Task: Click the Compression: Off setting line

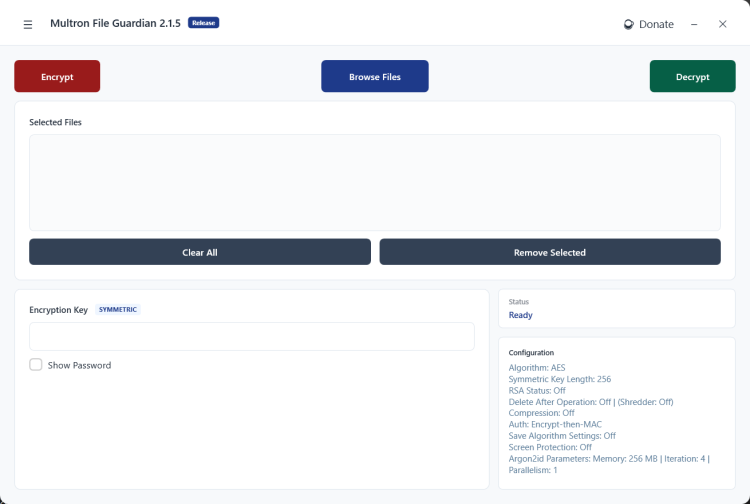Action: point(541,413)
